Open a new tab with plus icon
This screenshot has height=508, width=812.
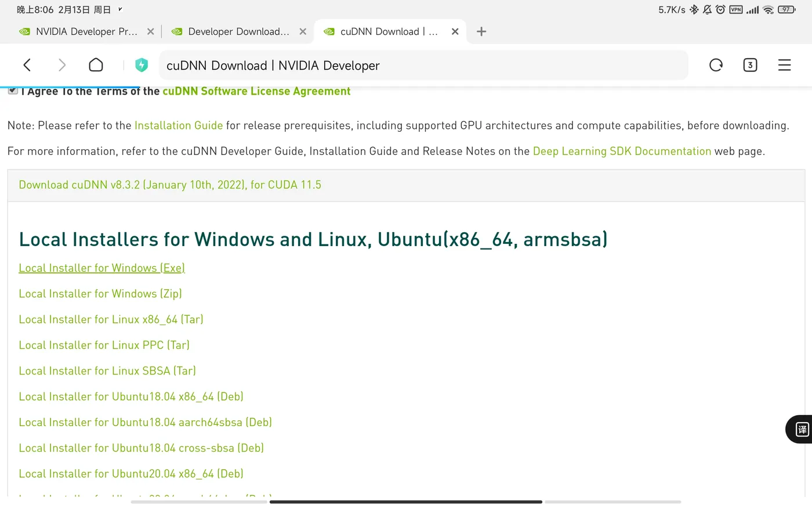tap(481, 31)
